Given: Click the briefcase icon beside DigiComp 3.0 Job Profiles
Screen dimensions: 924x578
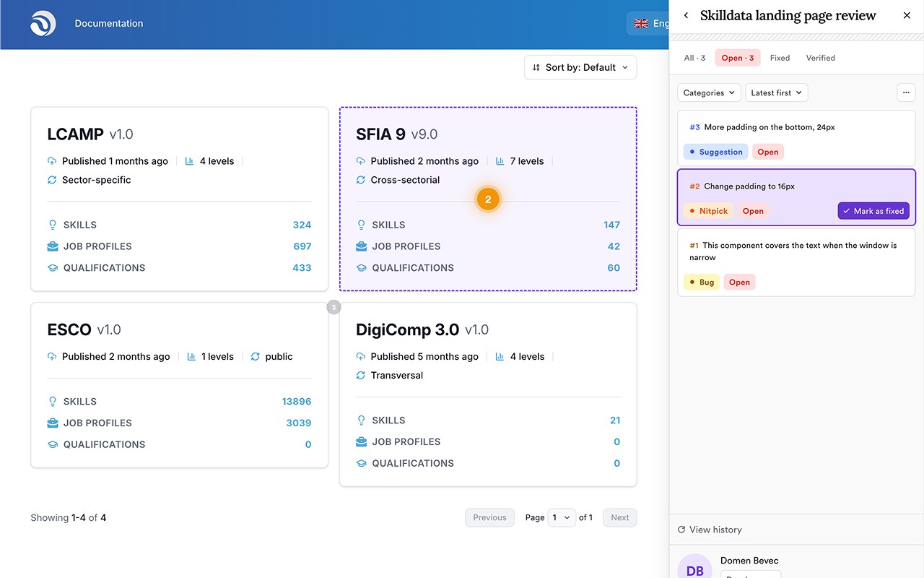Looking at the screenshot, I should [361, 441].
